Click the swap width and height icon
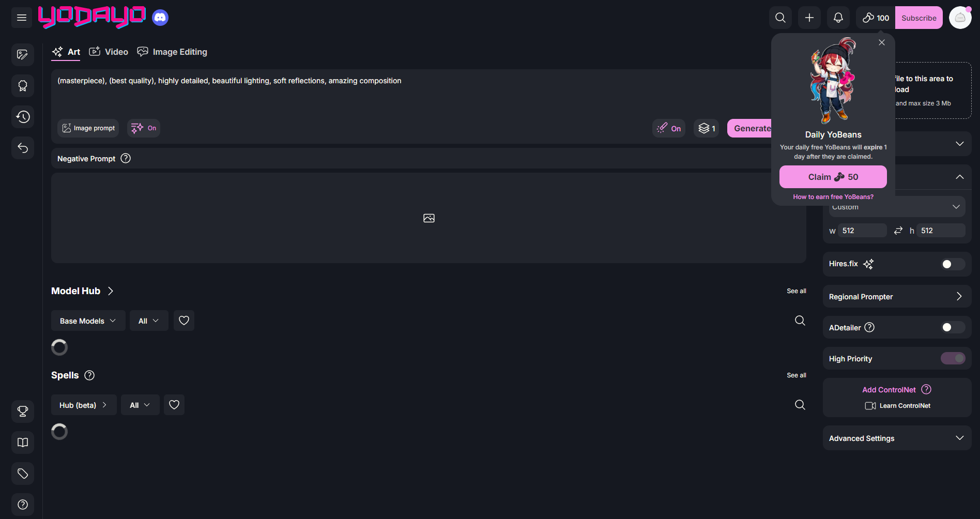The width and height of the screenshot is (980, 519). coord(898,231)
